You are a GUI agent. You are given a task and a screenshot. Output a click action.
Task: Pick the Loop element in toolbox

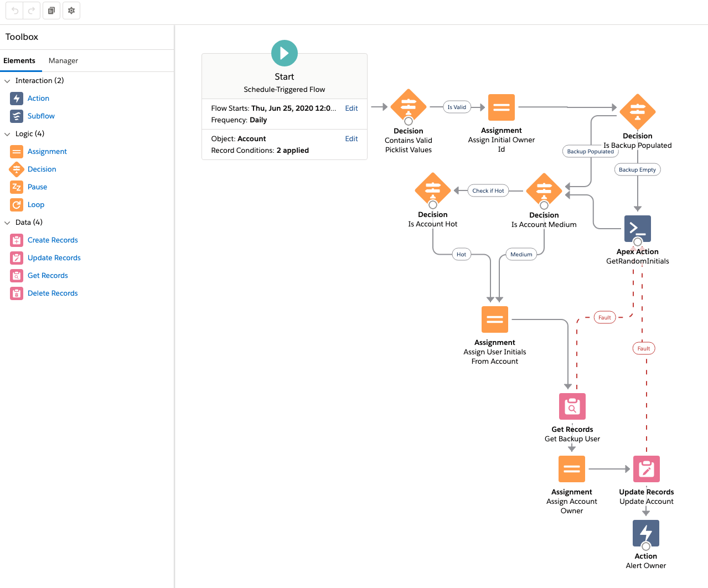coord(36,205)
